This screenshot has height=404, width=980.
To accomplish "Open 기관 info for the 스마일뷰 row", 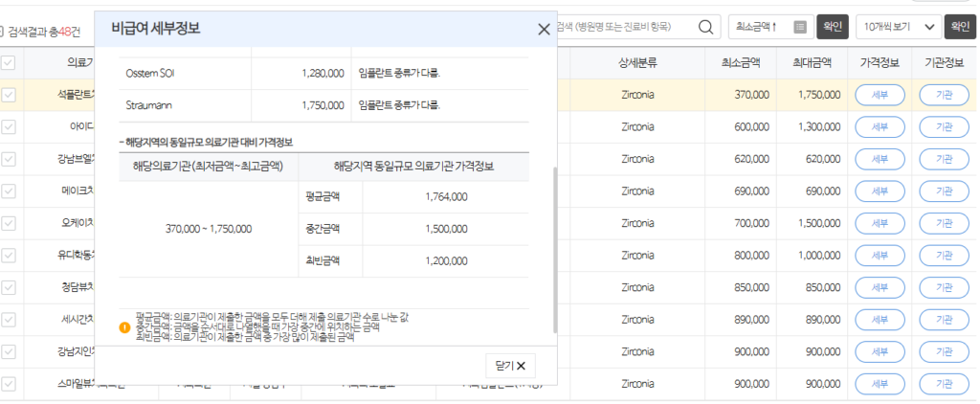I will 944,384.
